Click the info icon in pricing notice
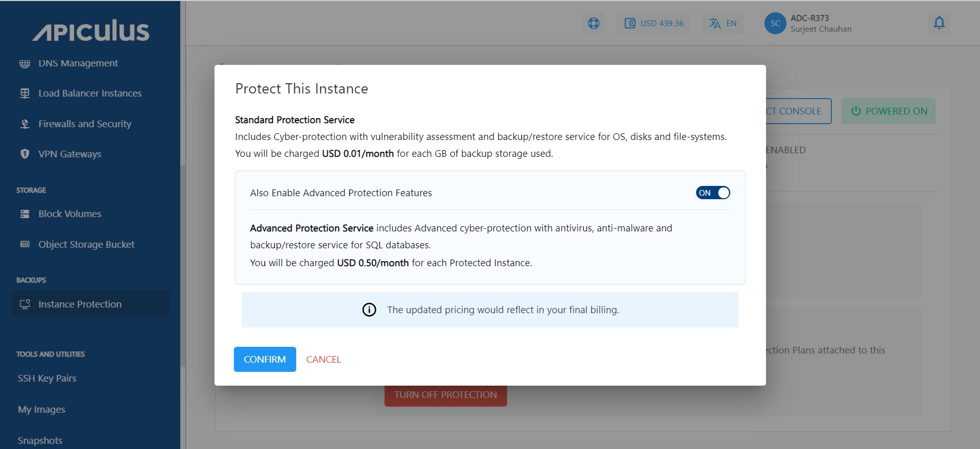The image size is (980, 449). (x=369, y=310)
